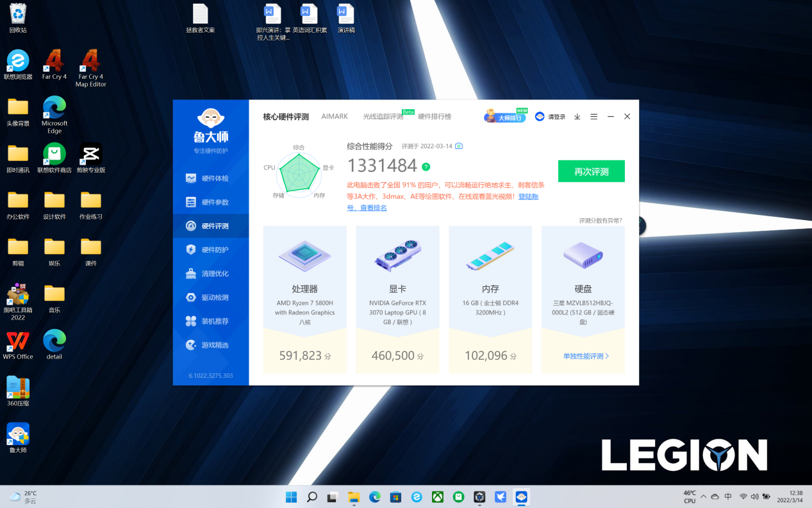This screenshot has height=508, width=812.
Task: Select the Far Cry 4 Map Editor shortcut
Action: [91, 69]
